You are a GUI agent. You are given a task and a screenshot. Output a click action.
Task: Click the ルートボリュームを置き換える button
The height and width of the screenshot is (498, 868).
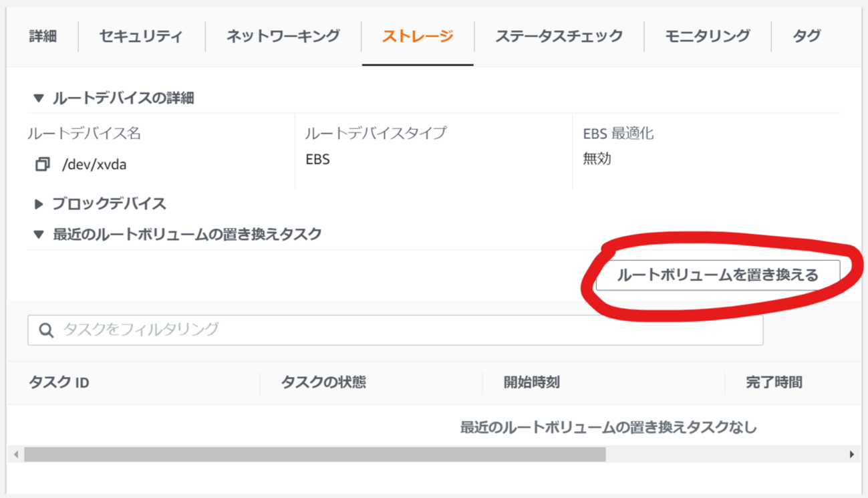coord(718,275)
